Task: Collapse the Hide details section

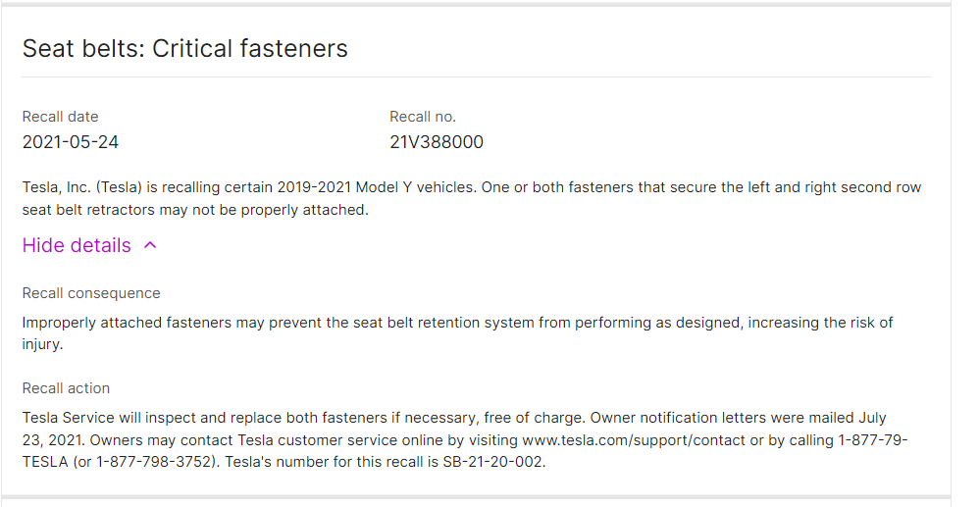Action: click(x=77, y=245)
